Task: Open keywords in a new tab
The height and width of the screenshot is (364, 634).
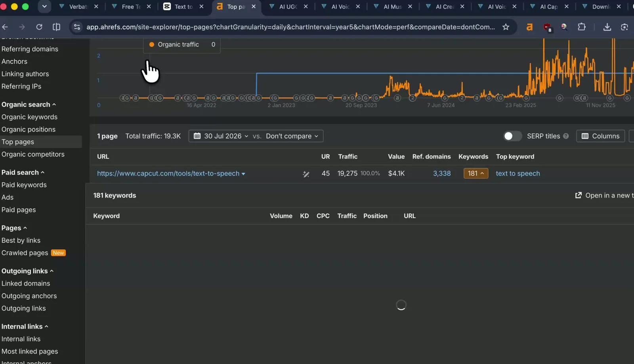Action: [604, 196]
